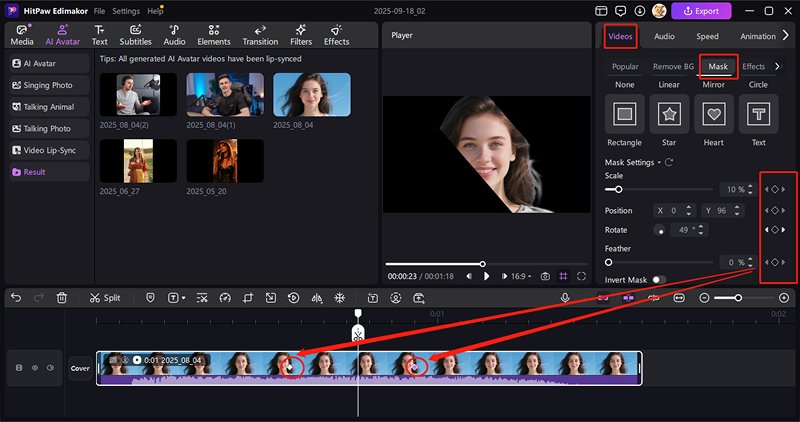Click the microphone voiceover icon
Image resolution: width=800 pixels, height=422 pixels.
click(x=565, y=298)
